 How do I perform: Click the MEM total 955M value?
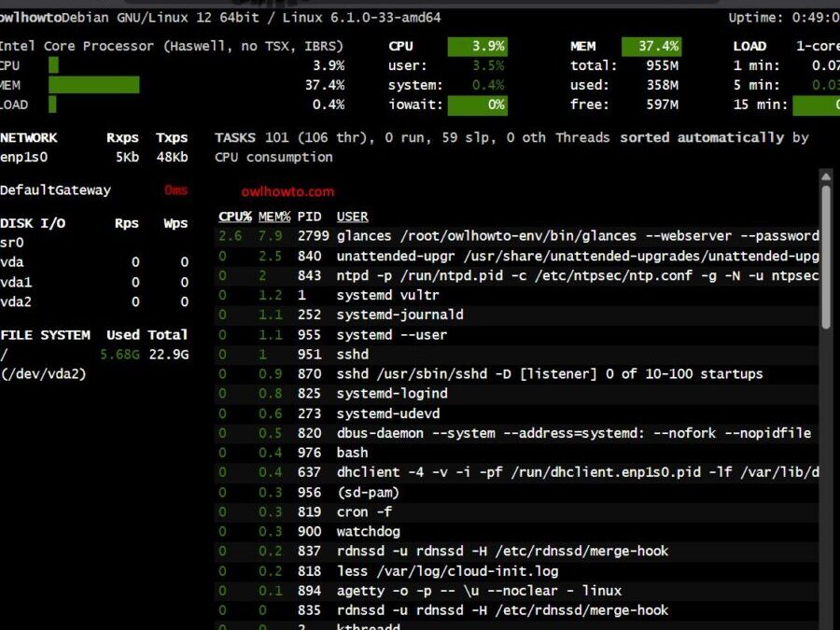pos(662,65)
